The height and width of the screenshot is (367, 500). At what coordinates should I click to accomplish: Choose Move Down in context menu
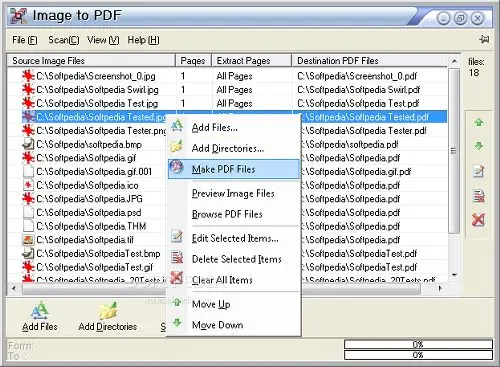click(234, 325)
